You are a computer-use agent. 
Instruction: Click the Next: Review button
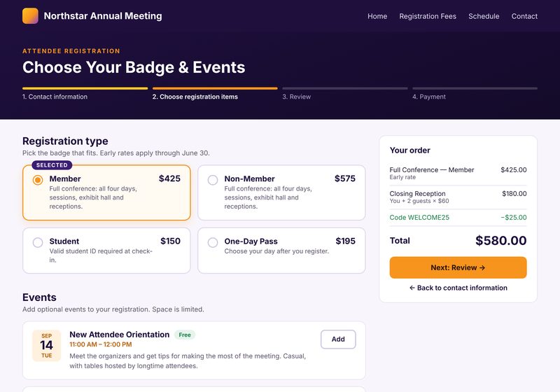[x=458, y=267]
